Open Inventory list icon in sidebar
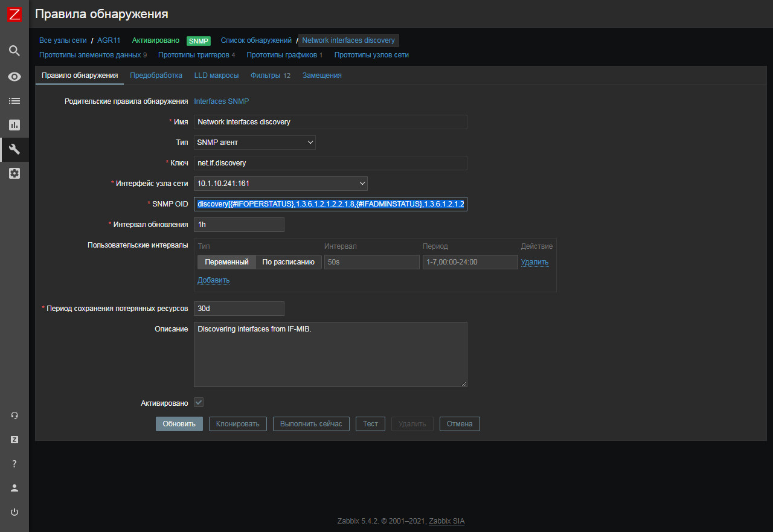This screenshot has width=773, height=532. pyautogui.click(x=14, y=101)
